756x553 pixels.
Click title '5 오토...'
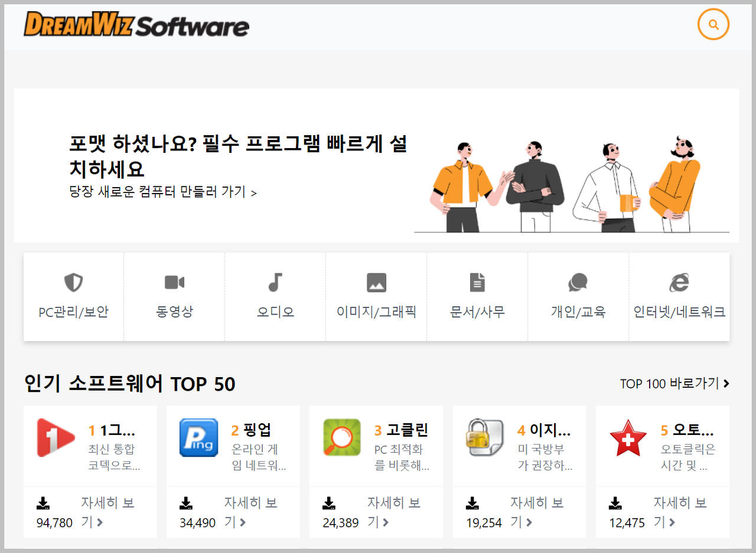click(687, 430)
